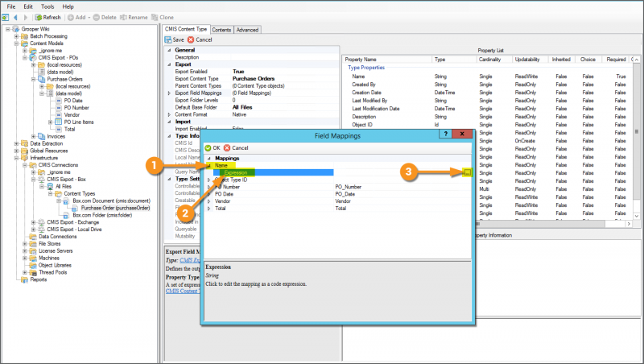Collapse the Infrastructure tree node
The image size is (644, 364).
(x=16, y=158)
